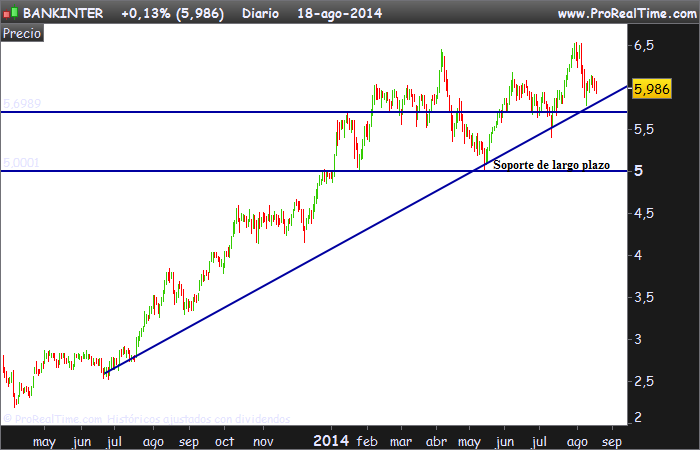Select the 5,0001 horizontal line label
Viewport: 700px width, 450px height.
coord(21,162)
